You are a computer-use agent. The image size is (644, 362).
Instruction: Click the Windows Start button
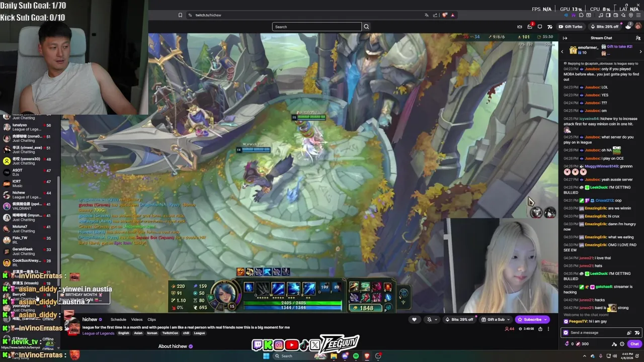(266, 356)
